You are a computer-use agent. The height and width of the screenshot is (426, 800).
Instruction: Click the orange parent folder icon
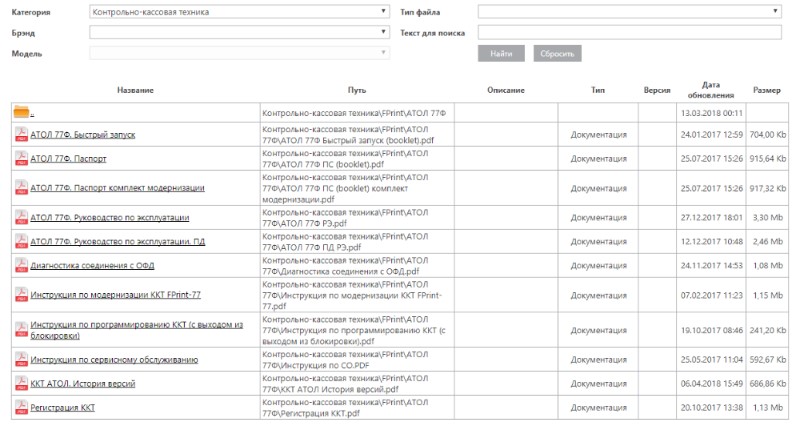21,112
